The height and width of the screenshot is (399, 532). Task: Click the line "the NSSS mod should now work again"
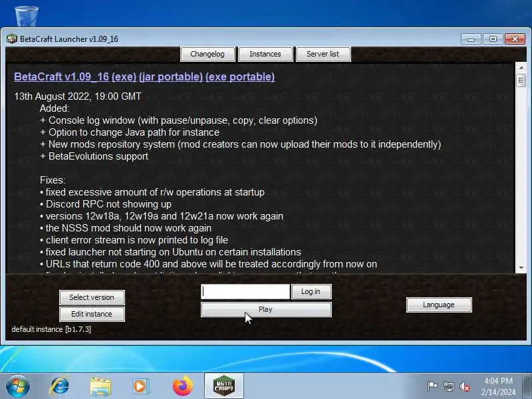(x=126, y=228)
